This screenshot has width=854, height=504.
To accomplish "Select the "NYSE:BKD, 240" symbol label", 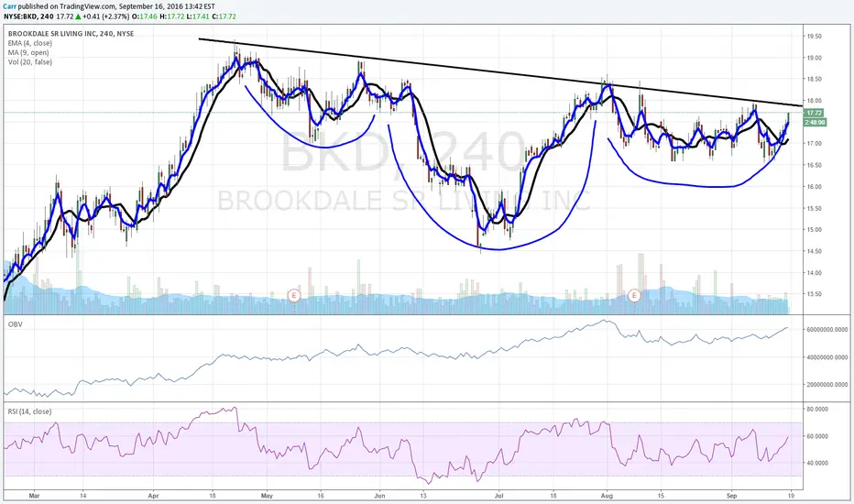I will click(x=27, y=16).
